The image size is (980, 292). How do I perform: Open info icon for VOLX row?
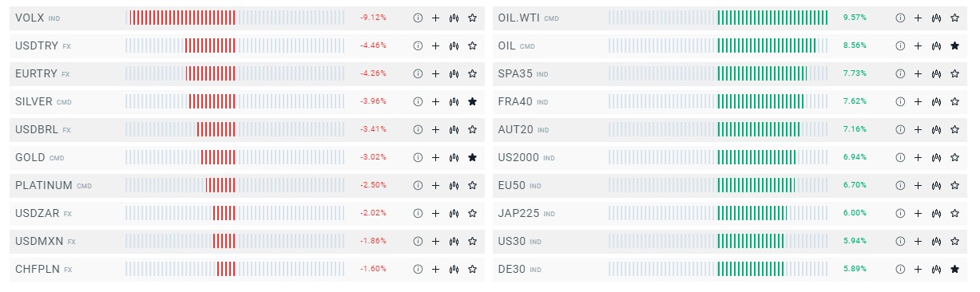click(x=418, y=18)
